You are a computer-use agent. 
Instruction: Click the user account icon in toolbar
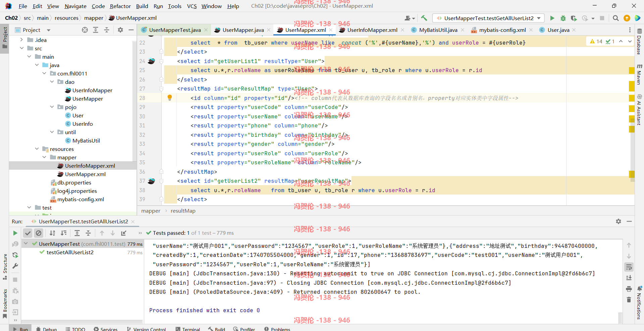coord(410,18)
